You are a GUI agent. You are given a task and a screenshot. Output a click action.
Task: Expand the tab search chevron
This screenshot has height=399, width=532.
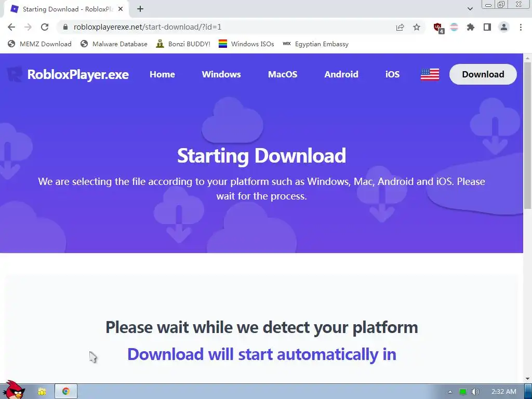(470, 9)
